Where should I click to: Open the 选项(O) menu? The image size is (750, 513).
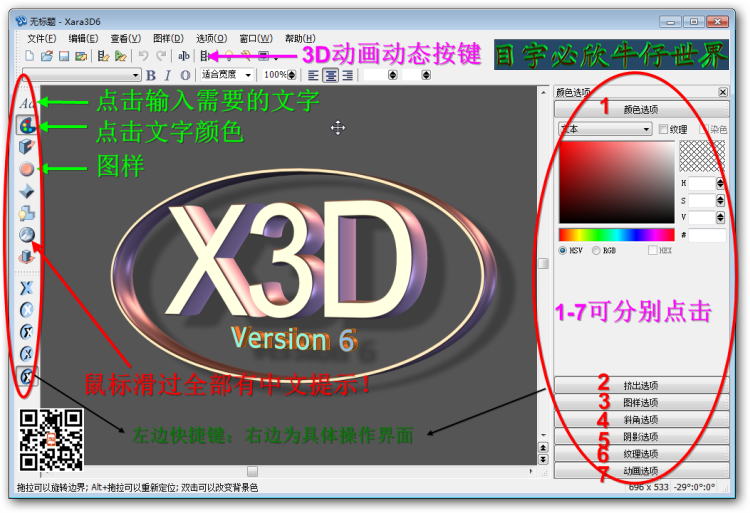coord(211,38)
